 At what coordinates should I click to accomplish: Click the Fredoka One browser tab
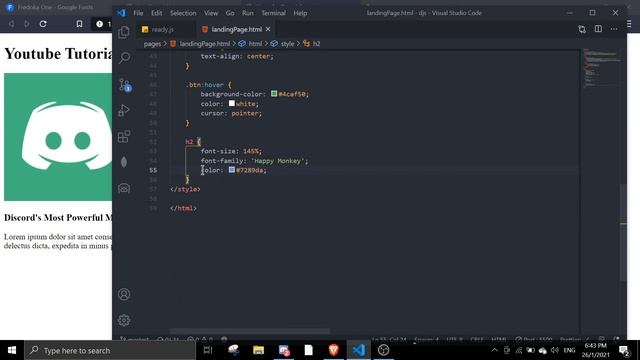pos(55,7)
